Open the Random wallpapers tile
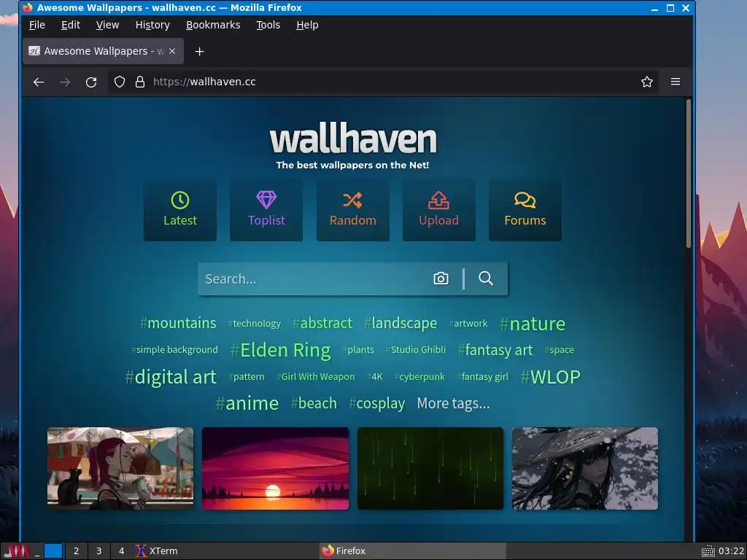747x560 pixels. 352,210
